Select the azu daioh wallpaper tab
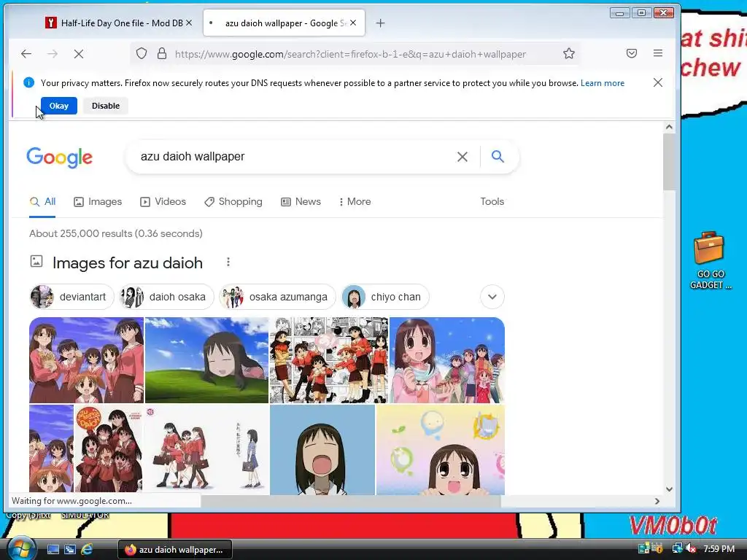The height and width of the screenshot is (560, 747). (284, 23)
